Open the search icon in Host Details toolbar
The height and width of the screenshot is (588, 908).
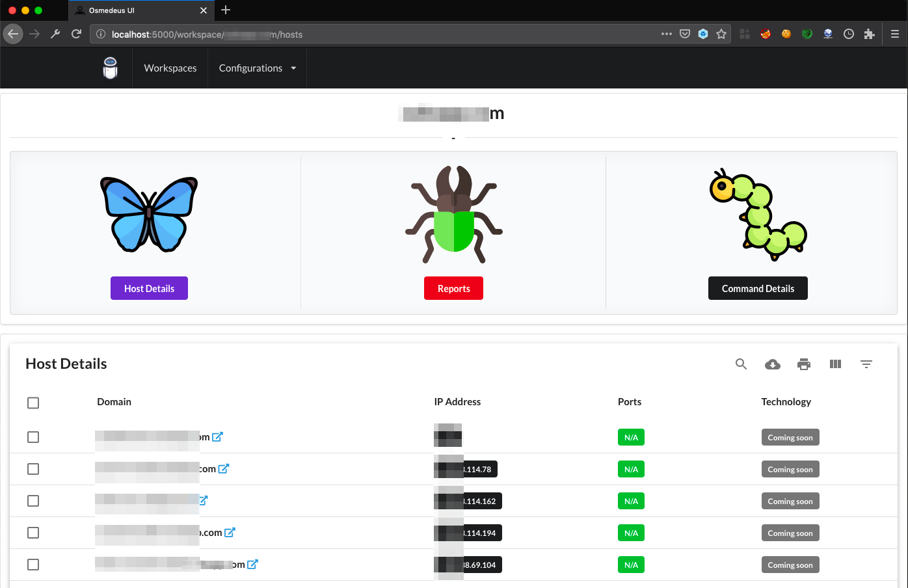[x=741, y=364]
